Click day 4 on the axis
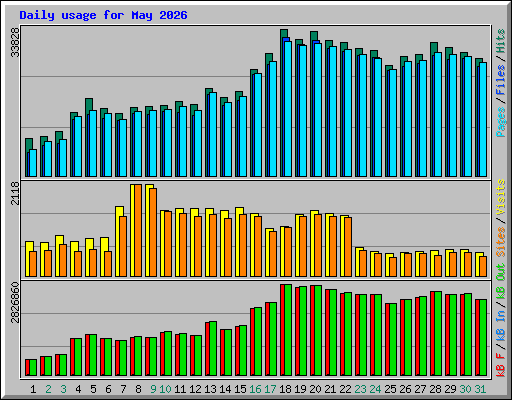This screenshot has width=512, height=400. click(78, 389)
